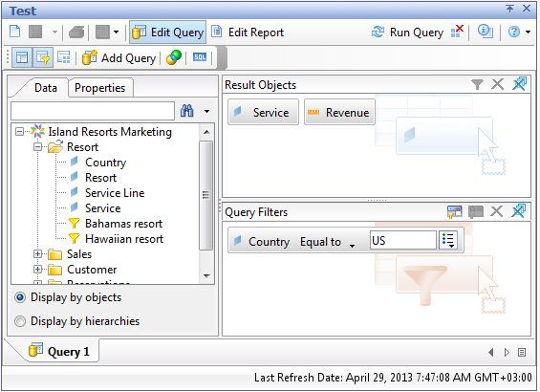
Task: Click the tree vertical scrollbar thumb
Action: 205,195
